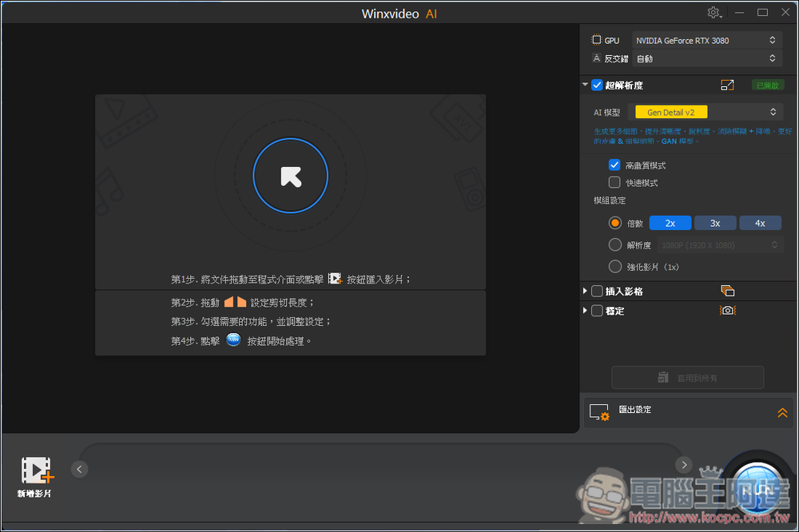Click previous arrow in video list
Viewport: 799px width, 532px height.
coord(79,469)
